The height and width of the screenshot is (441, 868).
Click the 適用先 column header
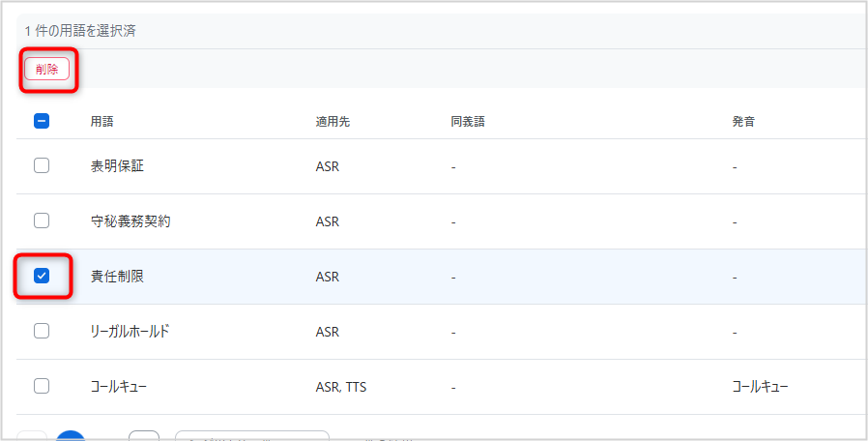[333, 122]
